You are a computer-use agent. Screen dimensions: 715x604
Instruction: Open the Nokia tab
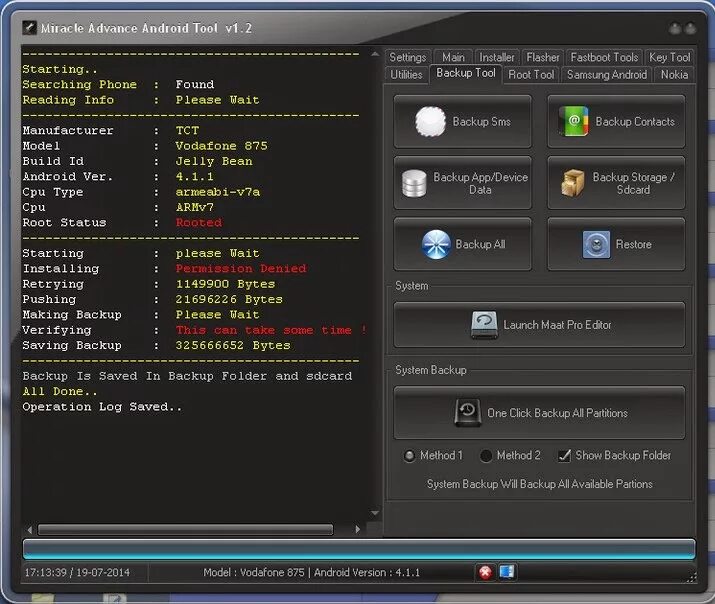[x=674, y=75]
